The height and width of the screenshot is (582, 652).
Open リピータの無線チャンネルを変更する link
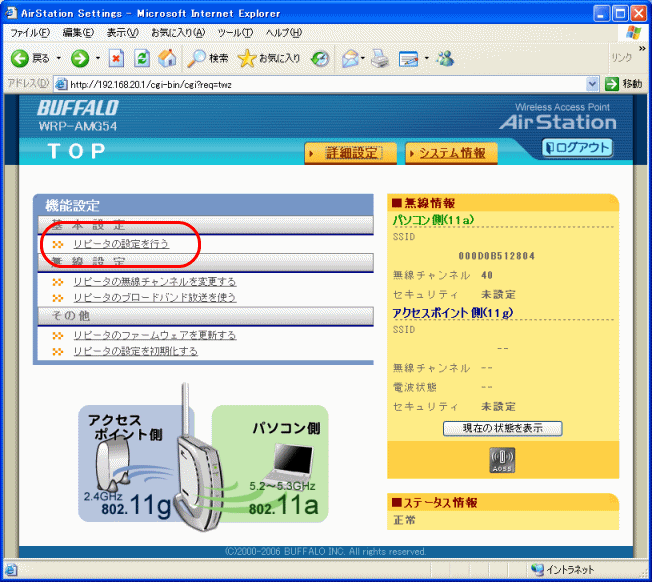click(x=155, y=282)
